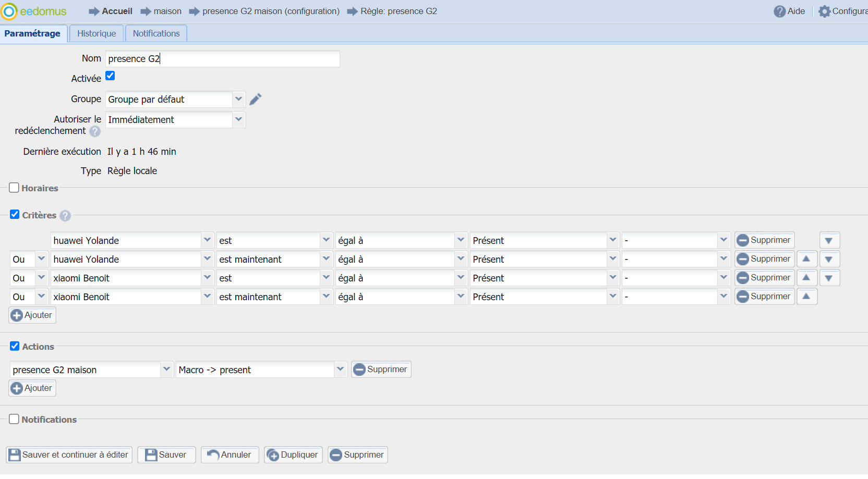This screenshot has width=868, height=479.
Task: Click Ajouter under the criteria list
Action: 32,315
